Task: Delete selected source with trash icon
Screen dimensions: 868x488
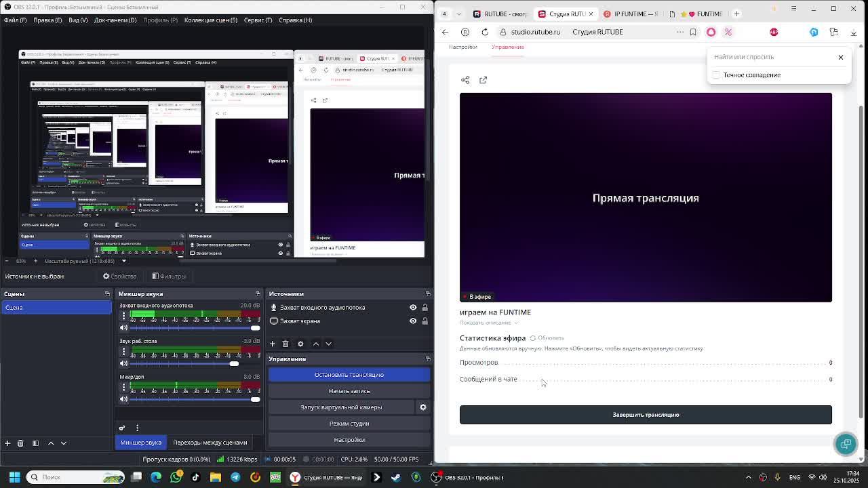Action: pyautogui.click(x=285, y=344)
